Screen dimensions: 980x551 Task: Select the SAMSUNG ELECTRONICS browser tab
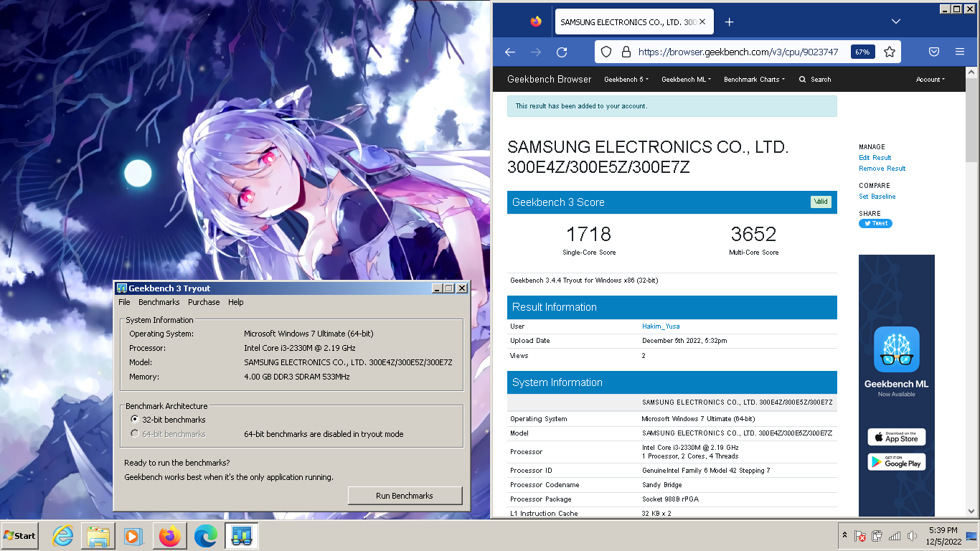pos(633,22)
